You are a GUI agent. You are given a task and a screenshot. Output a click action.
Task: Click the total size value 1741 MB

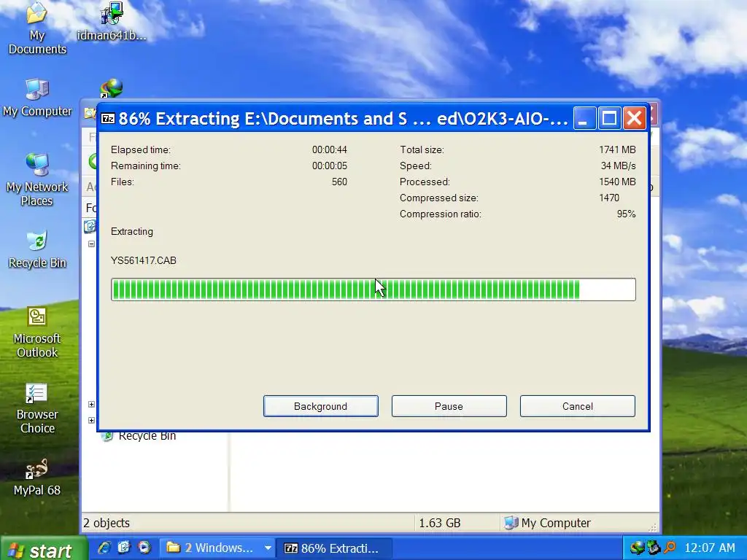point(617,149)
